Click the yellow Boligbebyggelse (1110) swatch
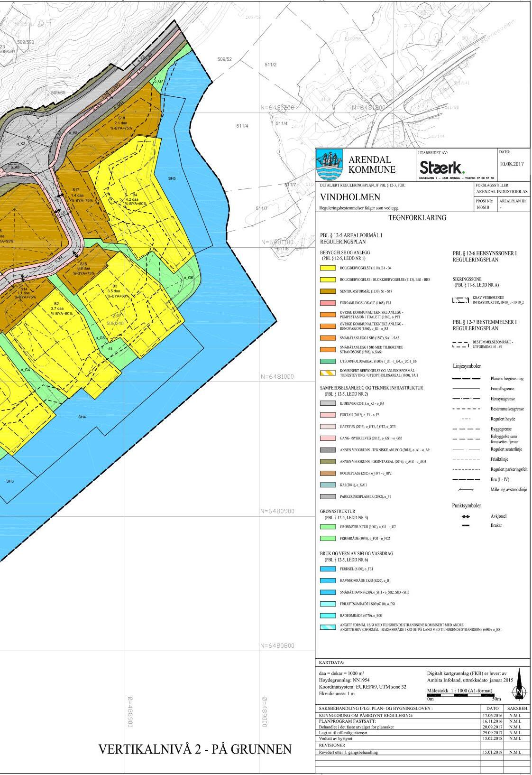Image resolution: width=532 pixels, height=775 pixels. 328,268
